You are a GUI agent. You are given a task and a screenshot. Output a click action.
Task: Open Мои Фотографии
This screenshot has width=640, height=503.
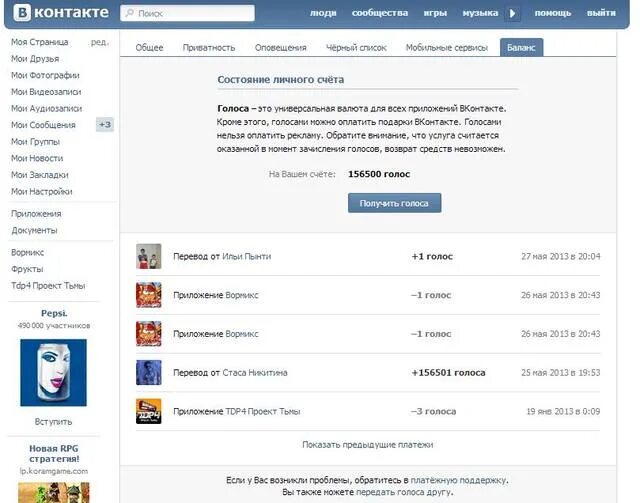pos(45,75)
